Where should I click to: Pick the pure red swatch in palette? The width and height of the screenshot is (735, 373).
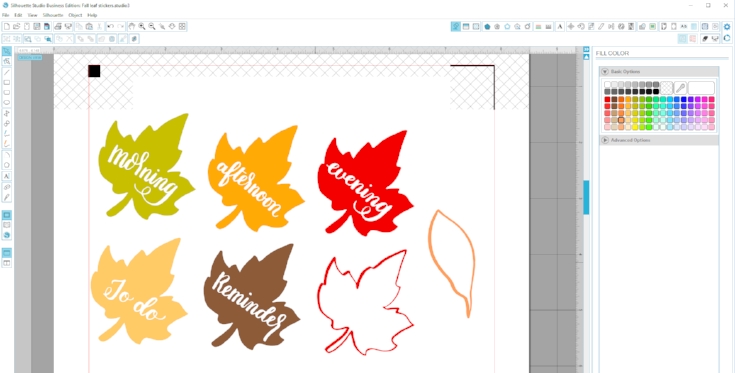point(608,99)
